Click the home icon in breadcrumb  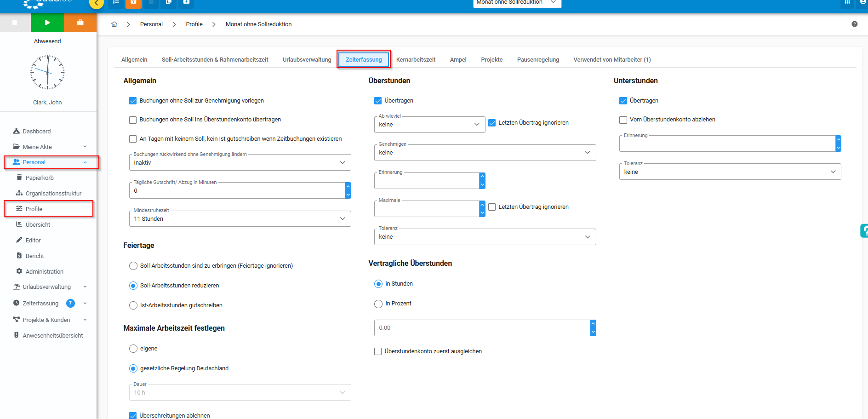(x=114, y=24)
